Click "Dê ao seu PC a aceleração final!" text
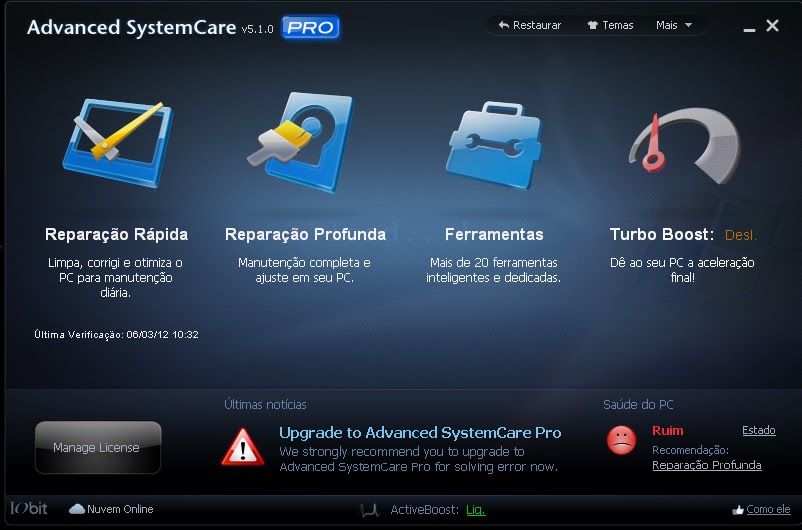The height and width of the screenshot is (530, 802). (x=682, y=270)
